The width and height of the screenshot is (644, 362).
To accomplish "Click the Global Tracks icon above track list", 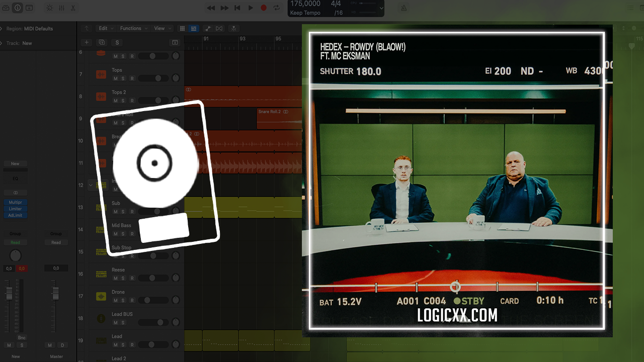I will coord(175,43).
